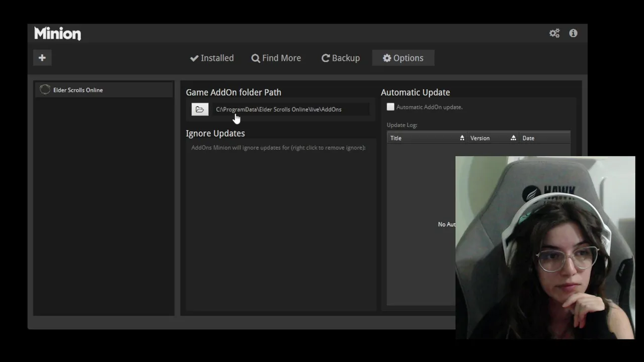Image resolution: width=644 pixels, height=362 pixels.
Task: Enable Automatic AddOn update checkbox
Action: click(390, 107)
